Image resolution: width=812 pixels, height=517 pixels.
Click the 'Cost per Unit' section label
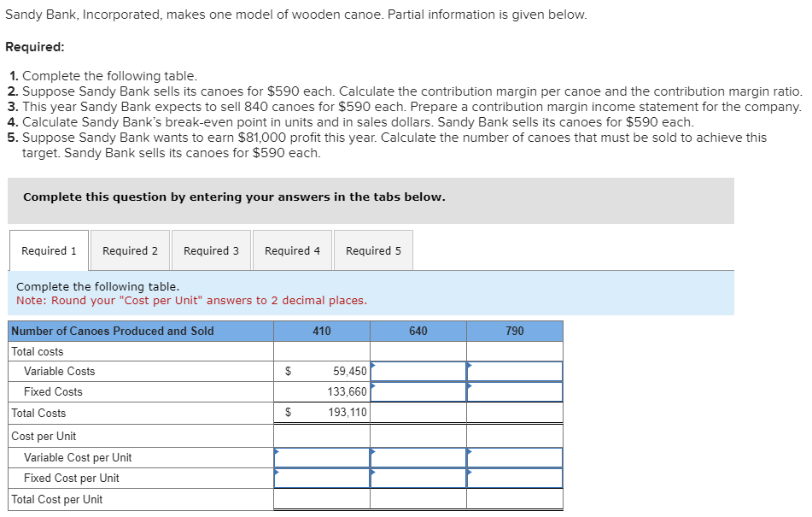[x=44, y=436]
